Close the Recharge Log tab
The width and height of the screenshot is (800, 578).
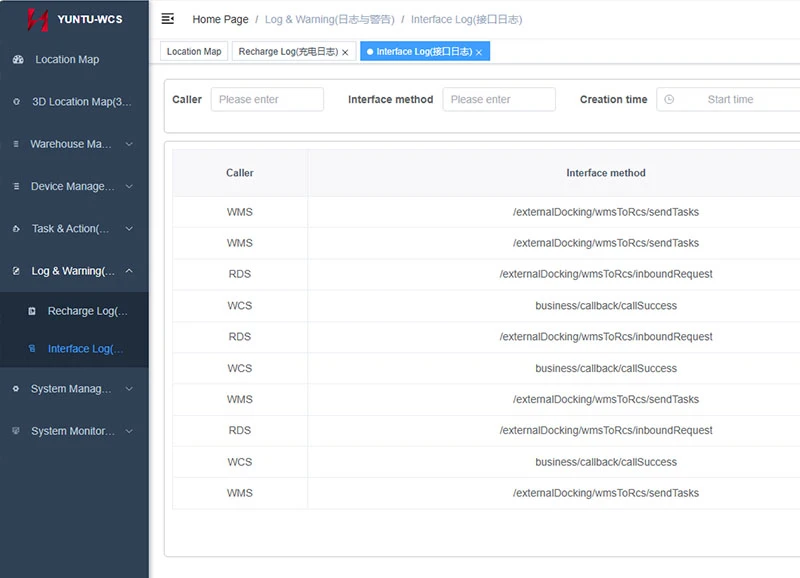coord(345,52)
